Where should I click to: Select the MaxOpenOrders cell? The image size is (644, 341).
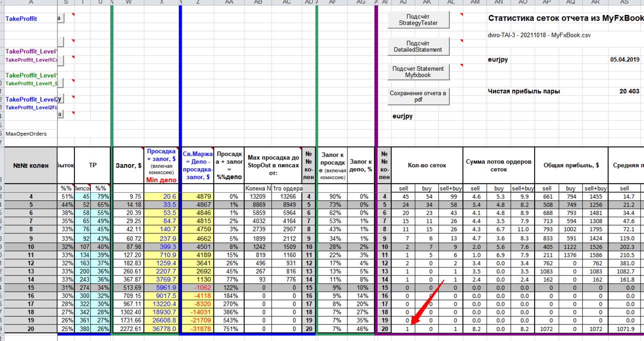coord(26,134)
